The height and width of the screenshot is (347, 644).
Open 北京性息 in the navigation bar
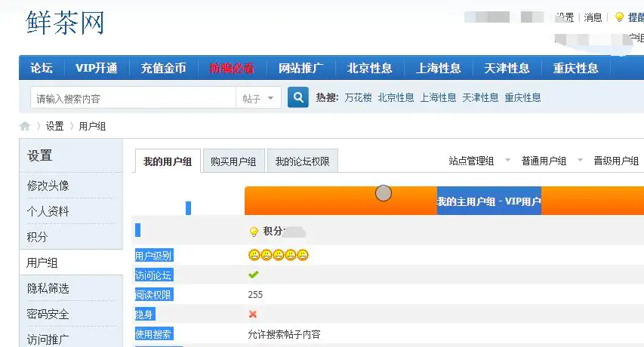[370, 68]
